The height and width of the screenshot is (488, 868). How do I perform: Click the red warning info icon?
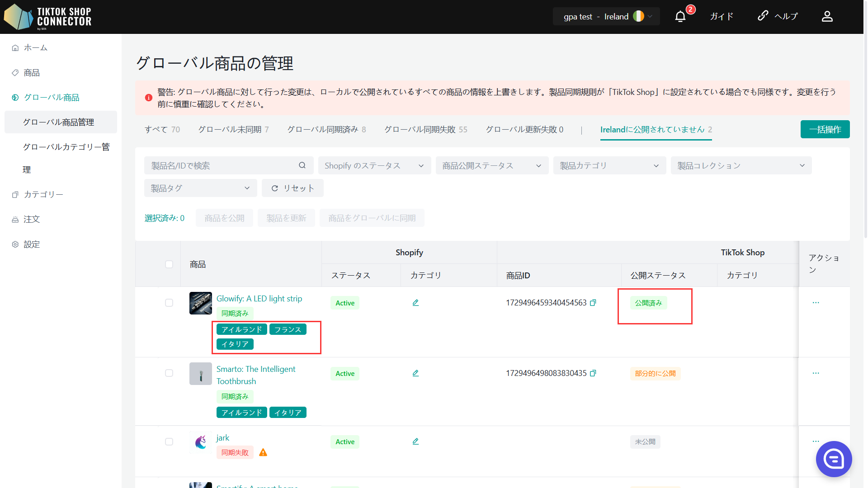click(148, 98)
